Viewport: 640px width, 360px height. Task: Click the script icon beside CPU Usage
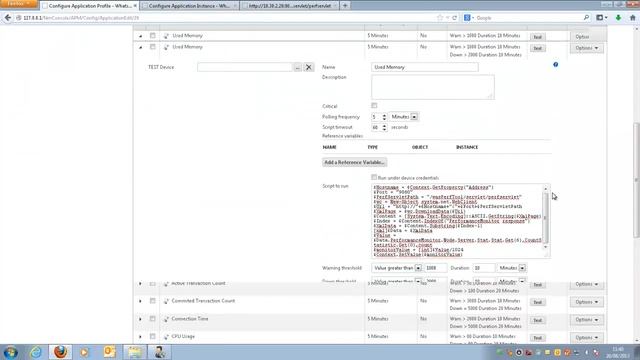166,337
